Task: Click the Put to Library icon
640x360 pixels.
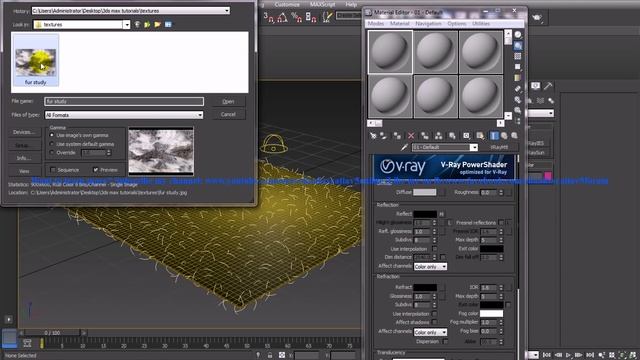Action: coord(452,136)
